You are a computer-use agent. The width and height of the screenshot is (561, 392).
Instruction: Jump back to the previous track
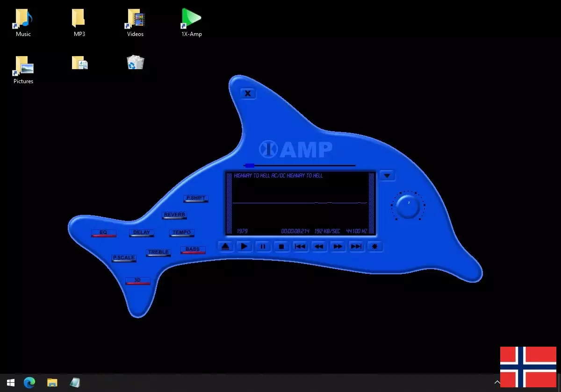tap(300, 246)
